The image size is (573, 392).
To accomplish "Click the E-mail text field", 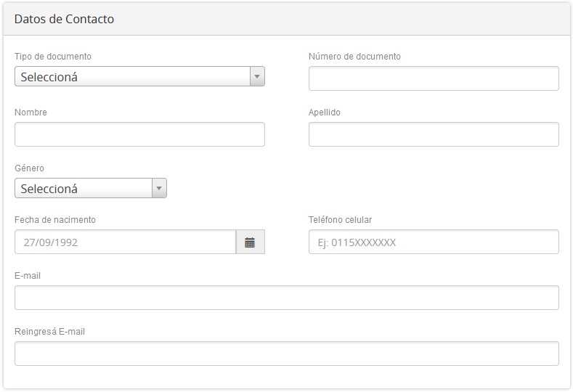I will tap(286, 298).
